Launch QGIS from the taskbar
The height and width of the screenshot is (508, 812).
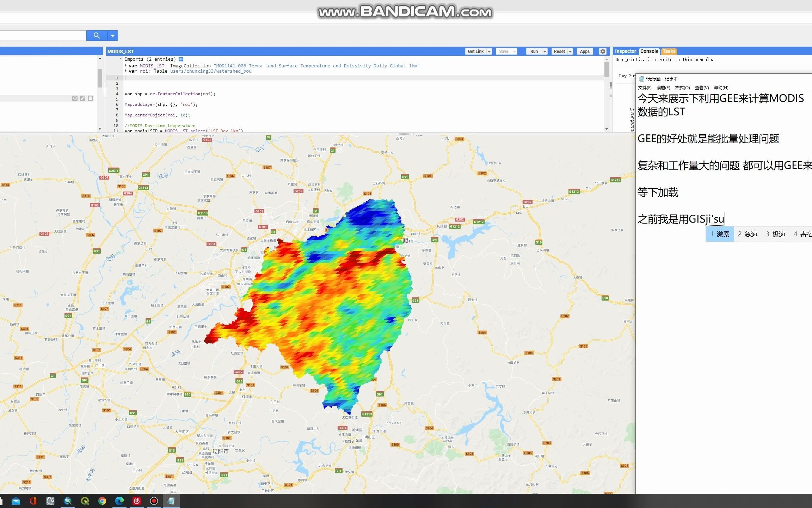[x=85, y=501]
